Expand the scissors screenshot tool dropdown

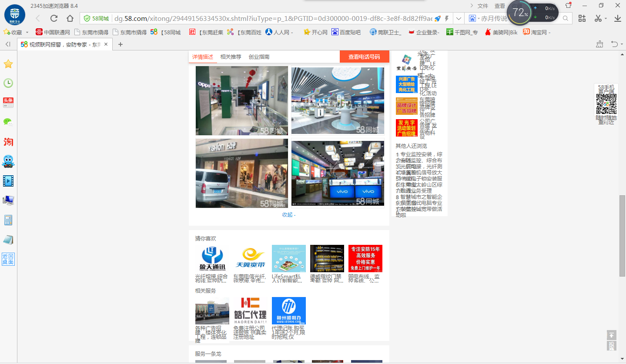(606, 19)
